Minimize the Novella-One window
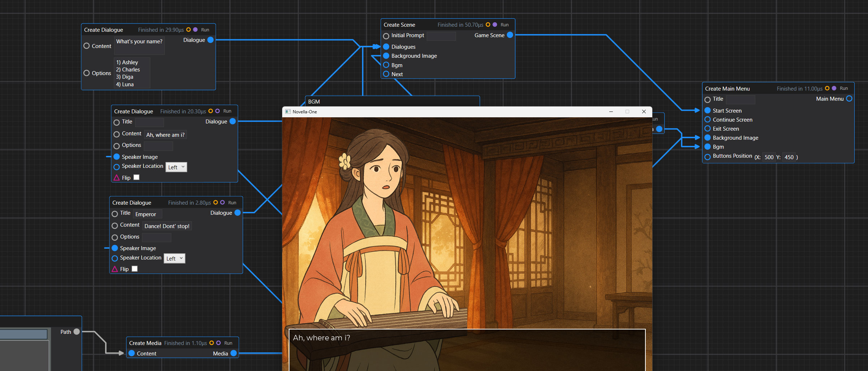 (x=611, y=112)
